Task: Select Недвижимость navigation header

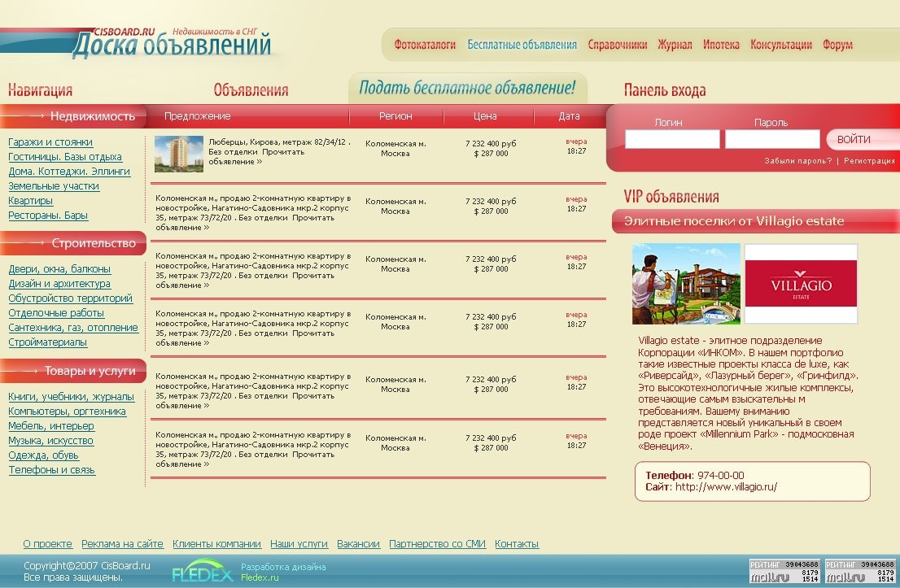Action: coord(73,116)
